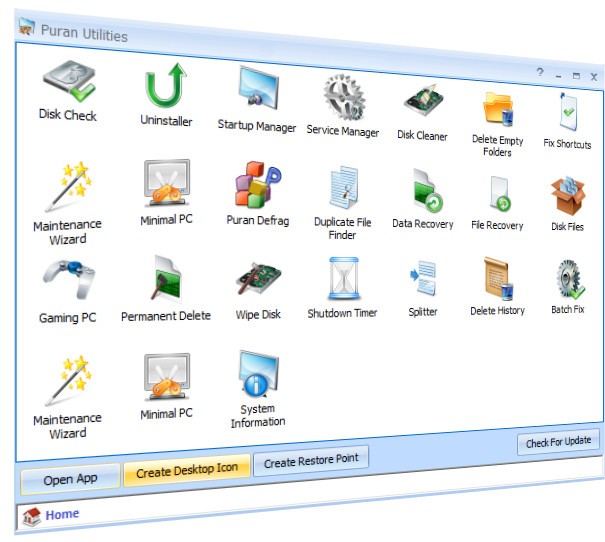Open the Duplicate File Finder icon

coord(343,188)
